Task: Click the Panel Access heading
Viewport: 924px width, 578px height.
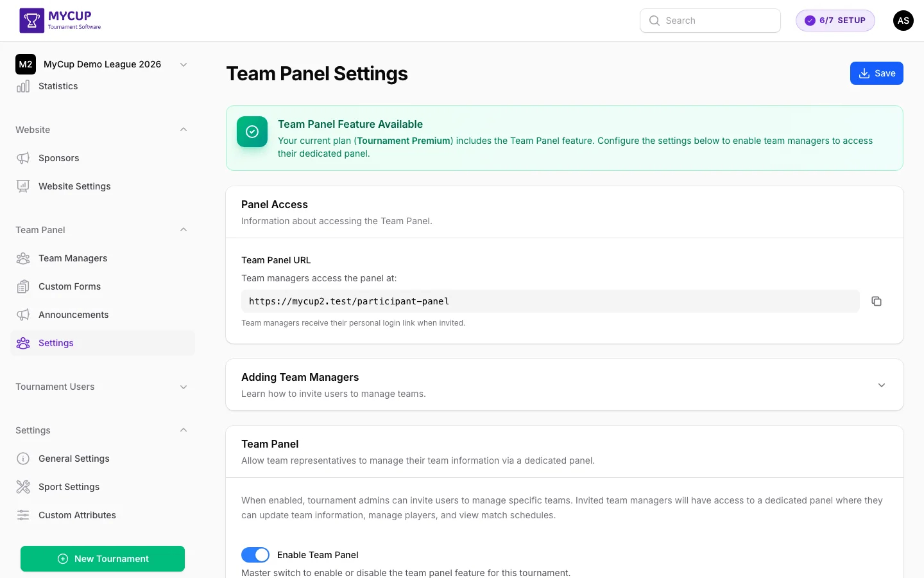Action: 275,204
